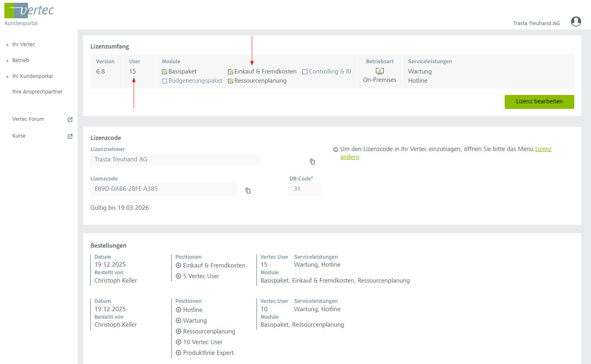
Task: Open Ihre Ansprechpartner menu item
Action: coord(37,92)
